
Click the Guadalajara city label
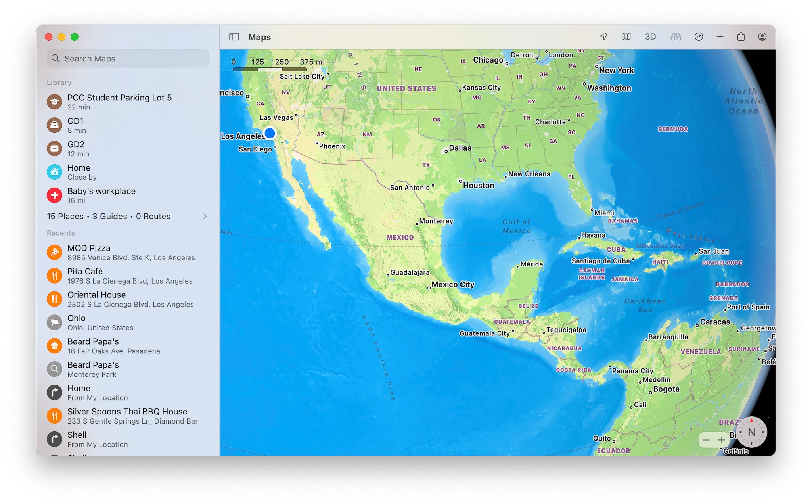coord(410,273)
